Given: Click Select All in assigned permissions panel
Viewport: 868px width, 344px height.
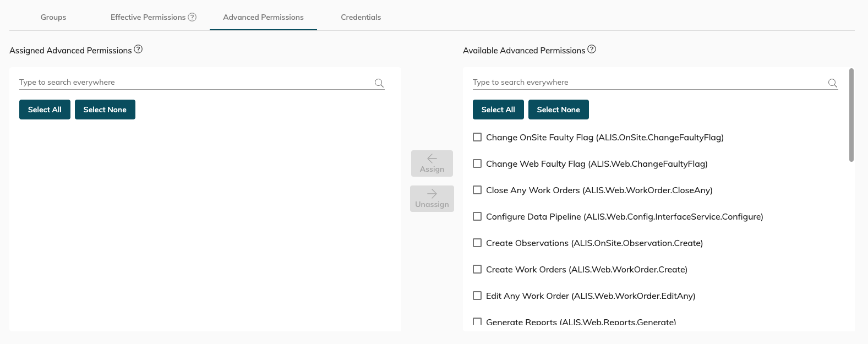Looking at the screenshot, I should click(x=45, y=110).
